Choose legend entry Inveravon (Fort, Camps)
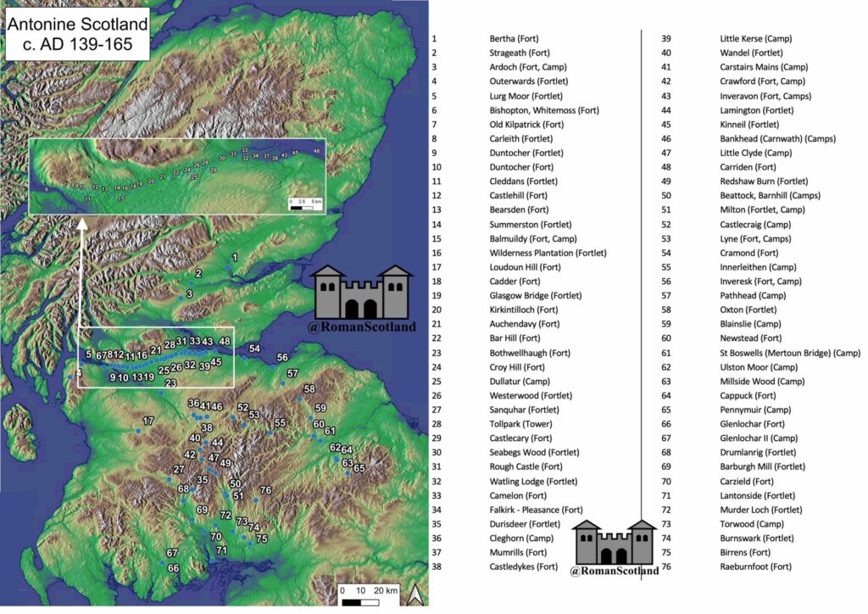Screen dimensions: 868x614 pyautogui.click(x=765, y=96)
